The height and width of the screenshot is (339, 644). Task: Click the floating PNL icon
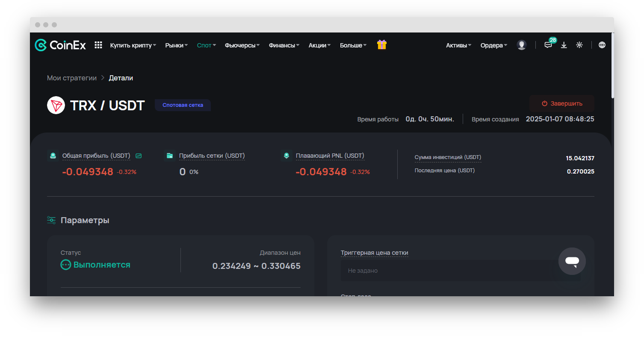click(x=287, y=156)
